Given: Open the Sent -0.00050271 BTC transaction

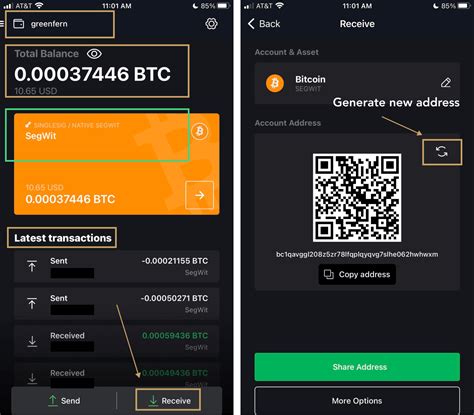Looking at the screenshot, I should [117, 304].
